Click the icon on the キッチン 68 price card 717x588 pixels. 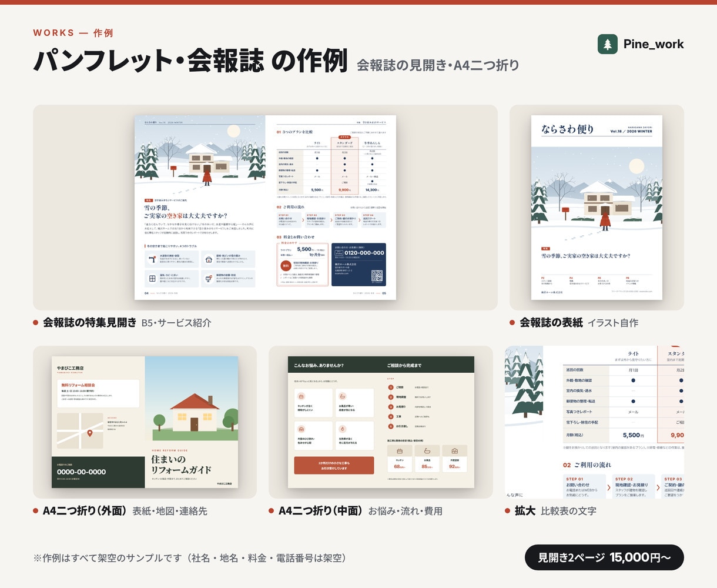400,451
